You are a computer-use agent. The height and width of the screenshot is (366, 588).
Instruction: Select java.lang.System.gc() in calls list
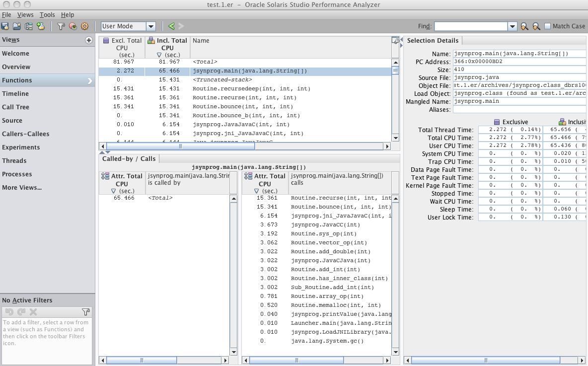click(x=316, y=341)
